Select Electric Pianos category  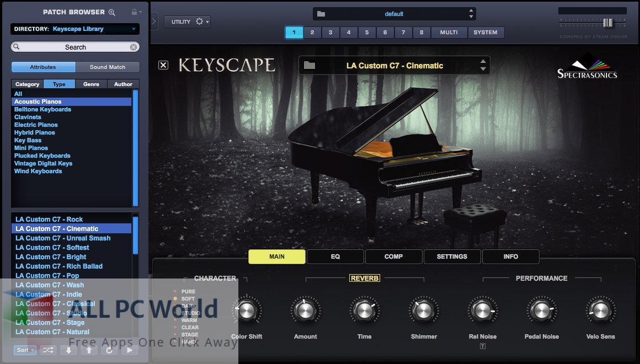(x=36, y=125)
